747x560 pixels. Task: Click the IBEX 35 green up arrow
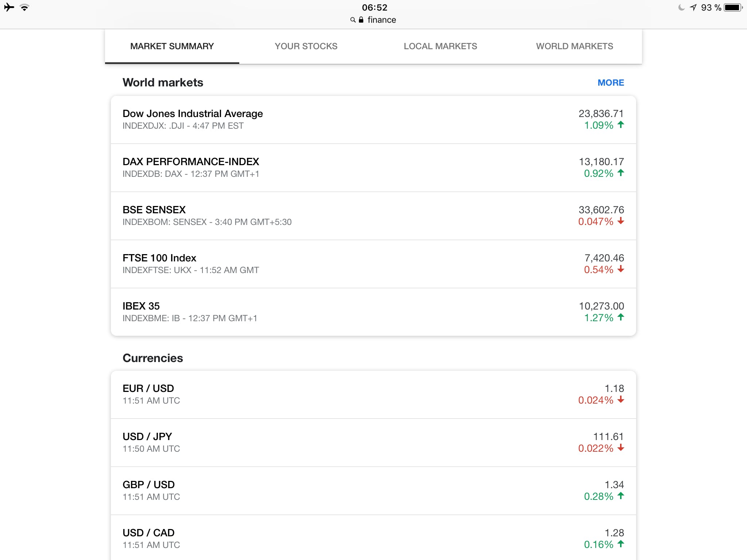point(621,317)
